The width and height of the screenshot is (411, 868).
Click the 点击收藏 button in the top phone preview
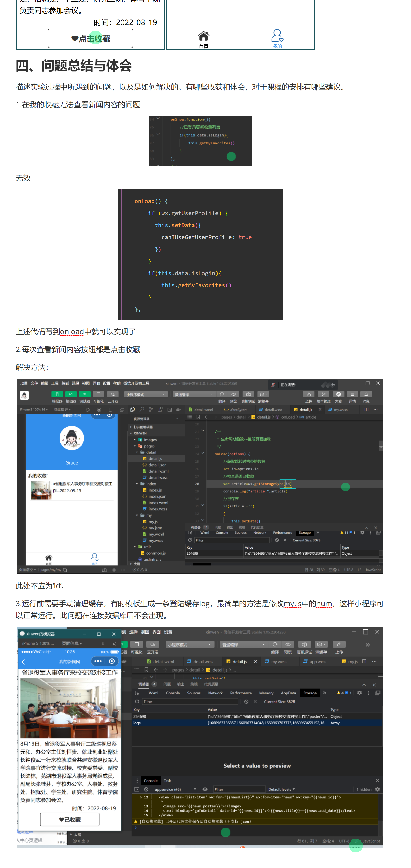91,38
